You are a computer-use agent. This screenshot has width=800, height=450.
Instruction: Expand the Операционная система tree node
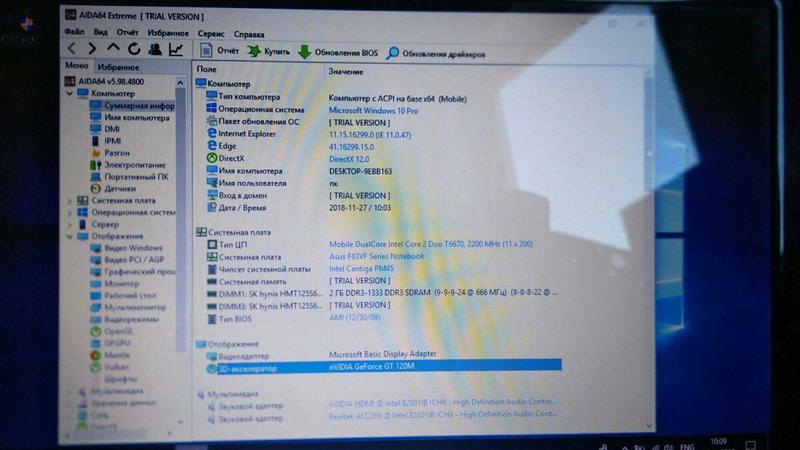pos(69,213)
